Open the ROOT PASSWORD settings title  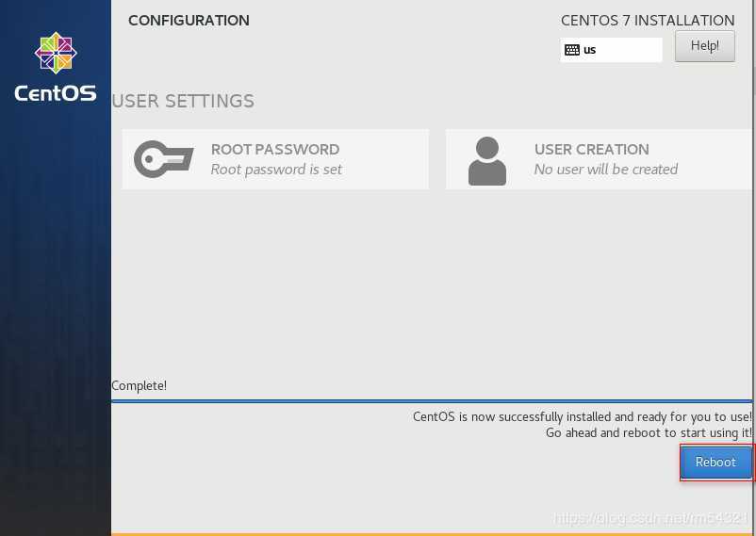click(x=275, y=150)
